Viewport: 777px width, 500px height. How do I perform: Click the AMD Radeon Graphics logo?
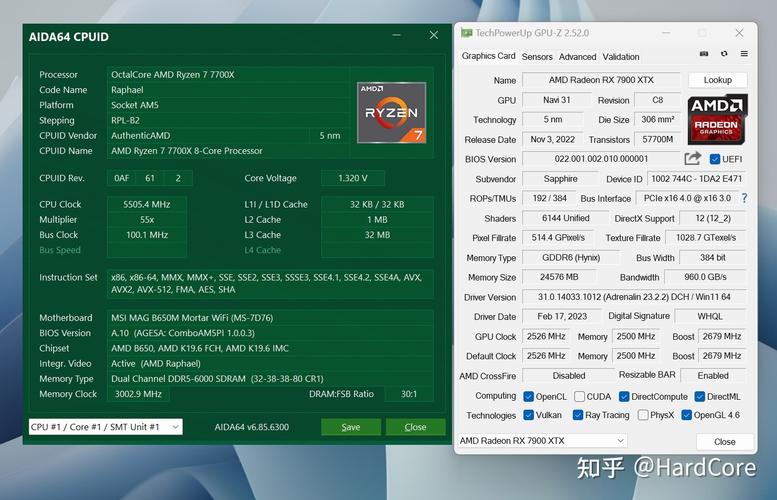tap(717, 119)
